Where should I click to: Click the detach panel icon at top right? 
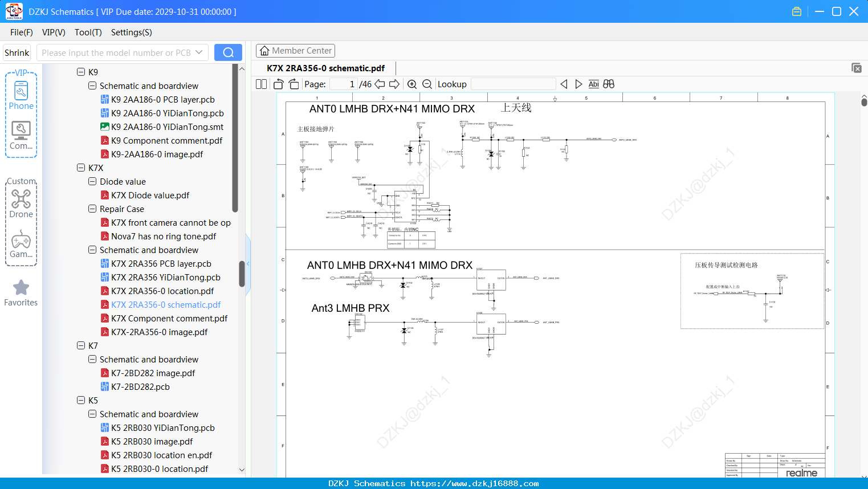(x=857, y=68)
